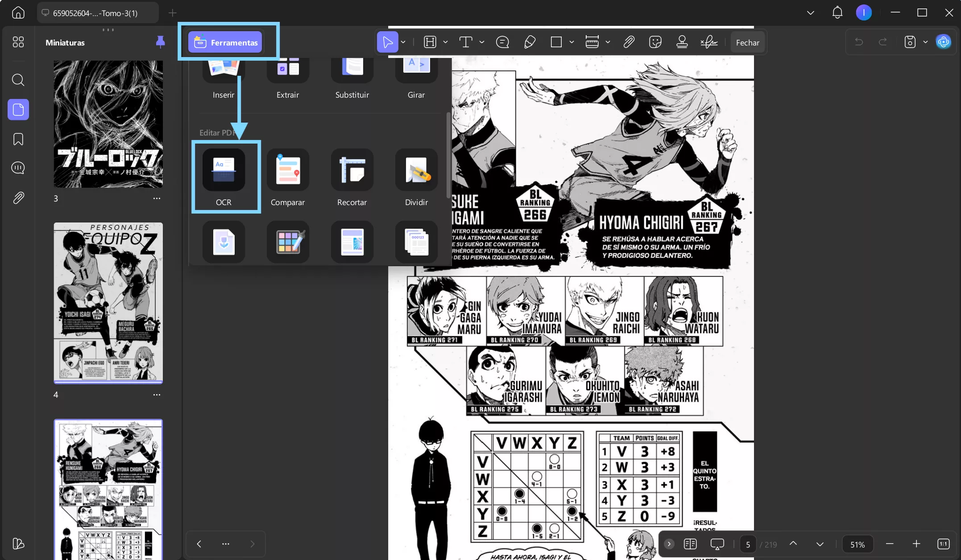This screenshot has width=961, height=560.
Task: Switch to the 659052604 Tomo-3 tab
Action: (x=95, y=13)
